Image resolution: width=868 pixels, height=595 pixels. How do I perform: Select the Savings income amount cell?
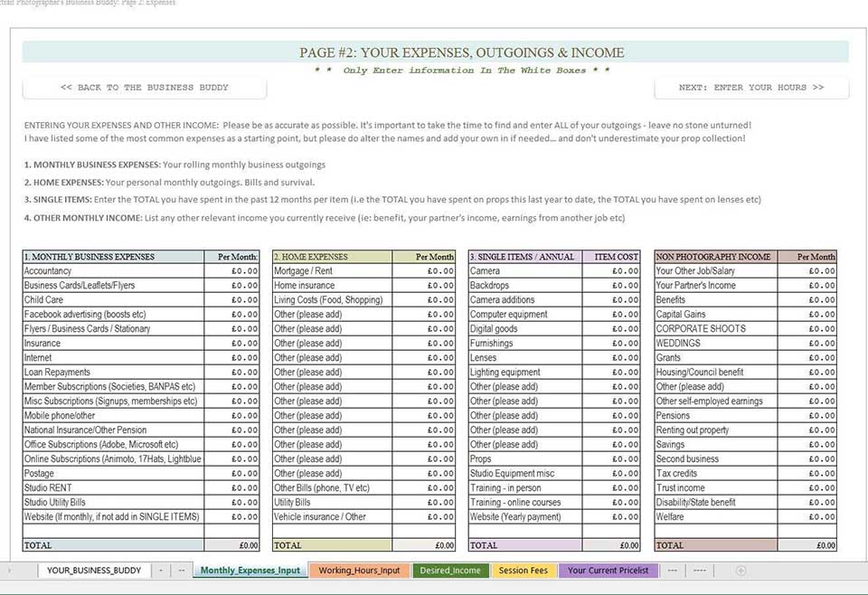pos(807,445)
